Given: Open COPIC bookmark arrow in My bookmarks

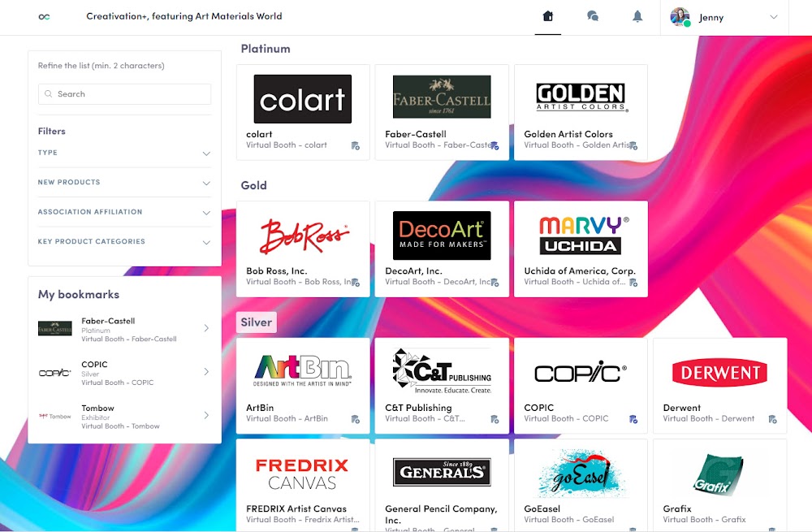Looking at the screenshot, I should (206, 371).
